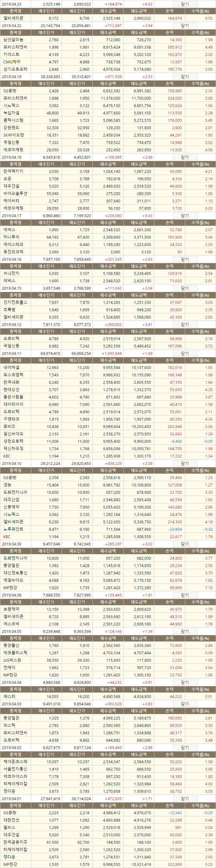Click the 닫기 button for 2019.04.23
This screenshot has height=868, width=216.
tap(185, 4)
